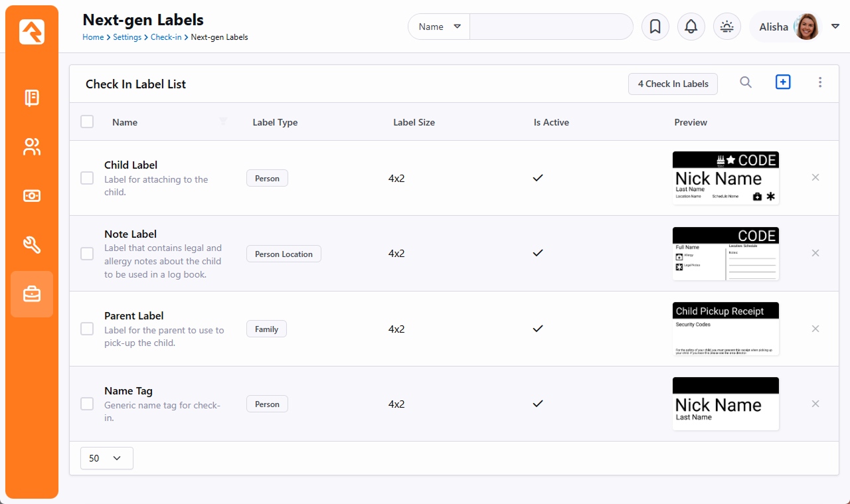The width and height of the screenshot is (850, 504).
Task: Delete the Child Label row
Action: [815, 177]
